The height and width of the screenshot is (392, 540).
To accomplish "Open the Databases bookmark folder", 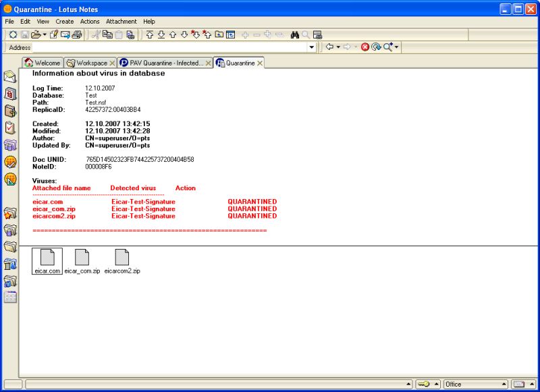I will (x=10, y=230).
